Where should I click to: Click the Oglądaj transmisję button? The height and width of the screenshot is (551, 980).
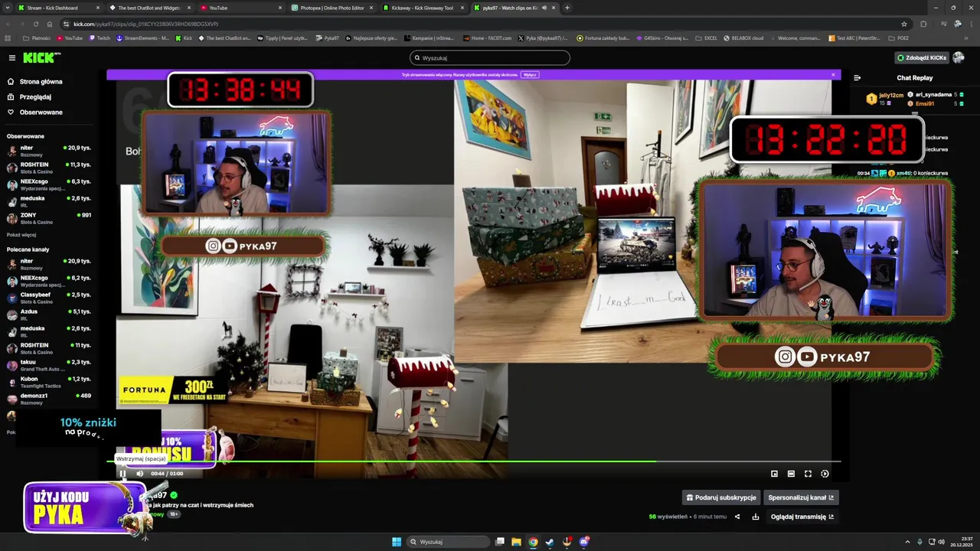pos(802,517)
